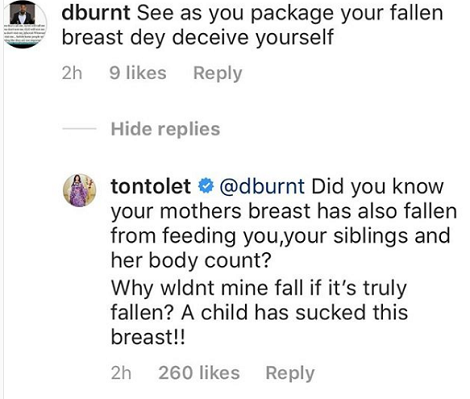Click 'her body count?' line in reply

click(x=191, y=261)
